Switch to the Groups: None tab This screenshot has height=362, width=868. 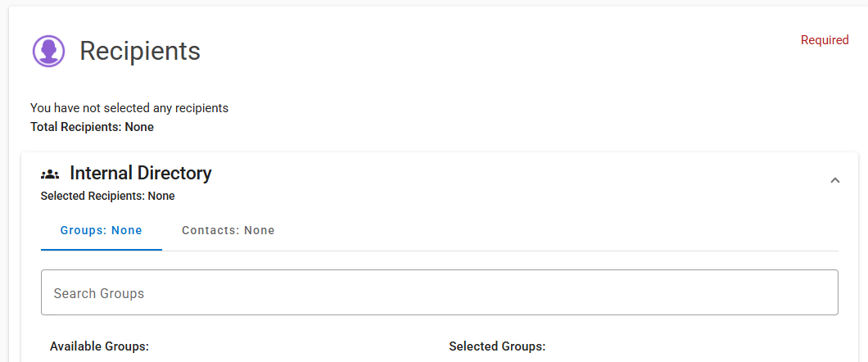(x=101, y=230)
